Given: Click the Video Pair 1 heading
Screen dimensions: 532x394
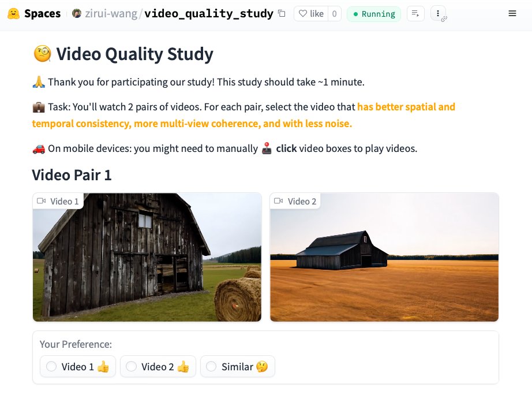Looking at the screenshot, I should point(72,175).
